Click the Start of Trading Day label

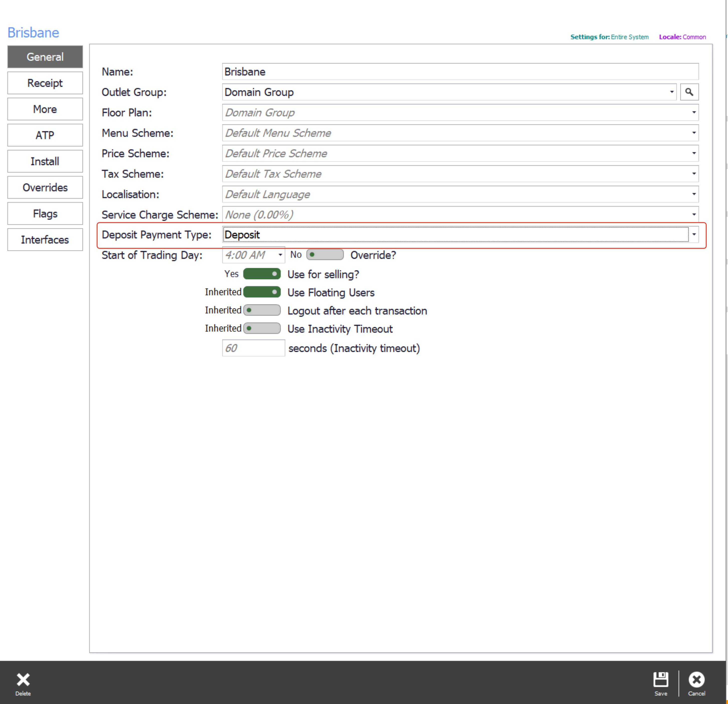coord(152,255)
